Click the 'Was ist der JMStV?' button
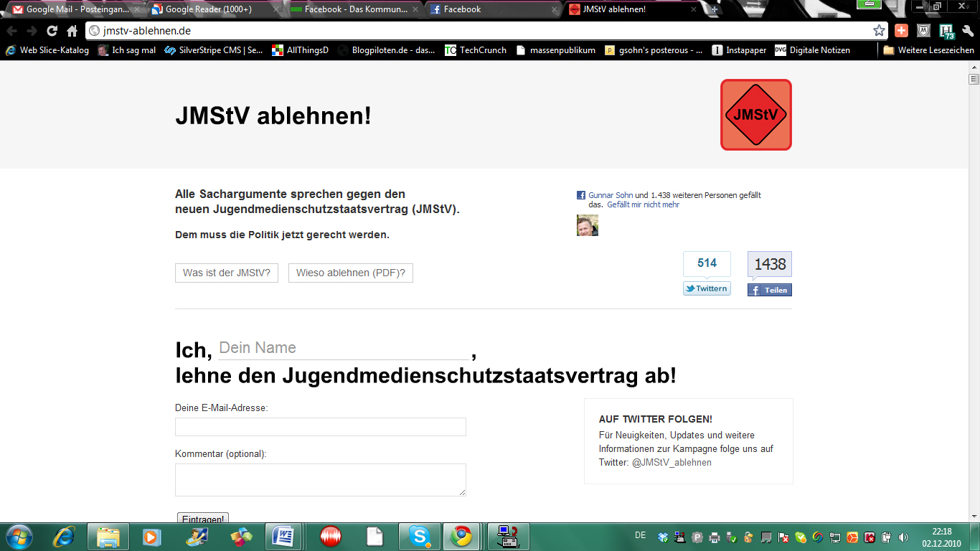 click(227, 273)
